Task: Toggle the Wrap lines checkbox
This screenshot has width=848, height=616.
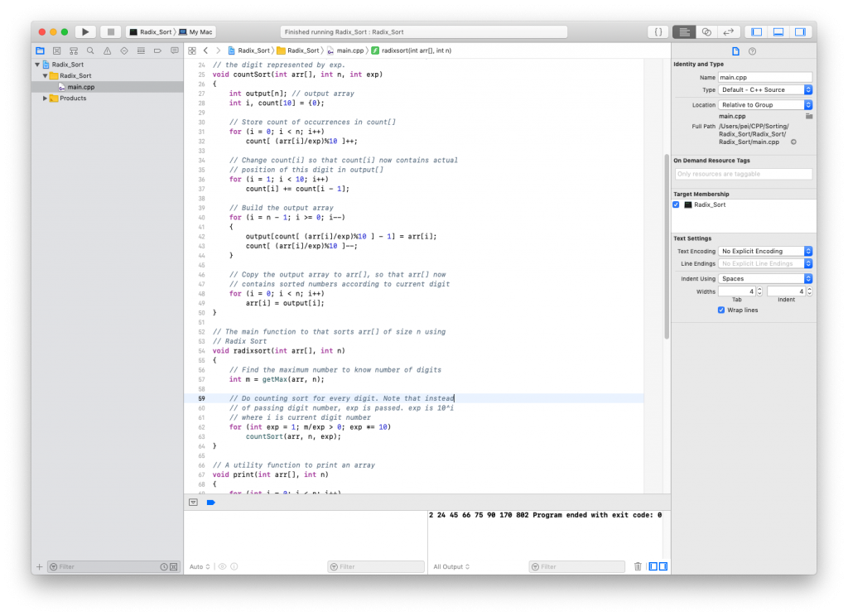Action: click(x=721, y=310)
